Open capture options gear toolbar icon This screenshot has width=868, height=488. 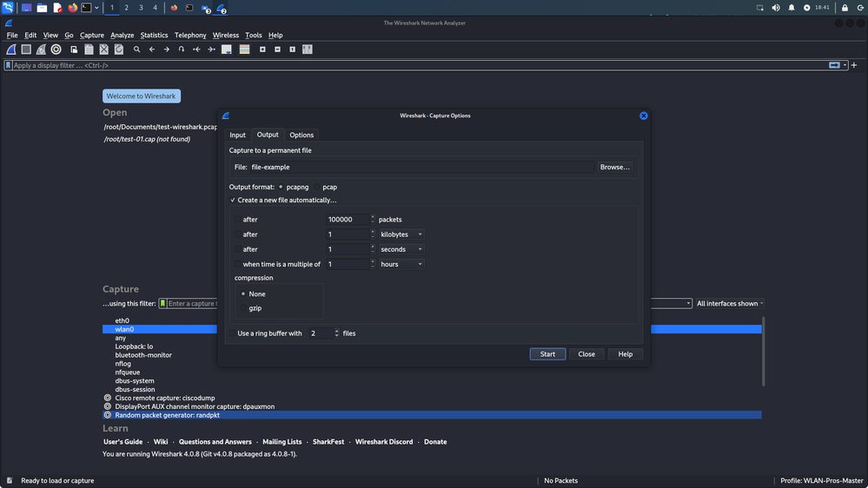56,49
